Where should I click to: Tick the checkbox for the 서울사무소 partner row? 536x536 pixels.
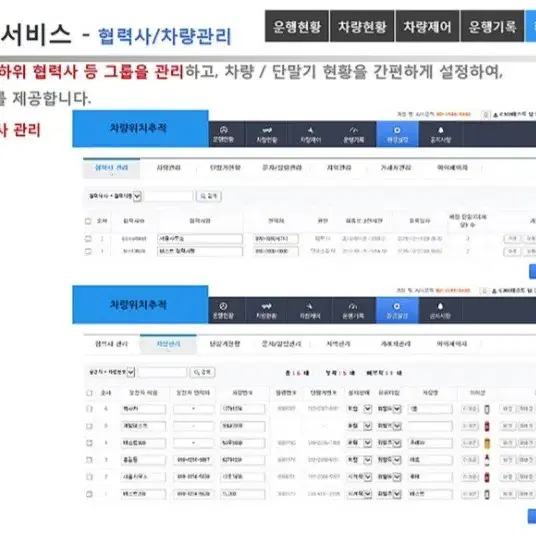tap(88, 239)
